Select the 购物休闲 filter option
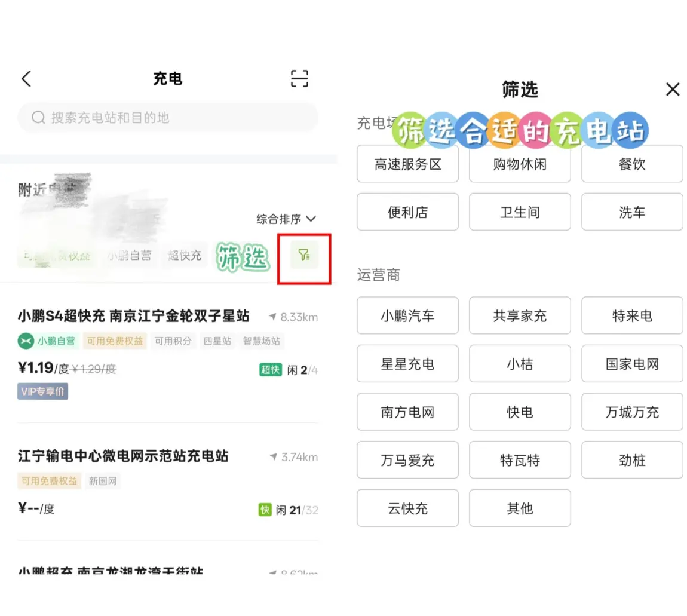 [x=520, y=164]
